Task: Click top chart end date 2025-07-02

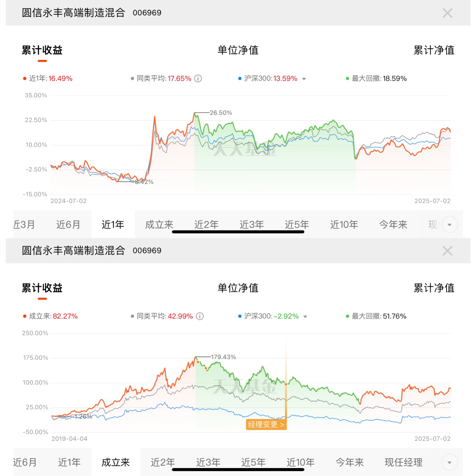Action: coord(432,201)
